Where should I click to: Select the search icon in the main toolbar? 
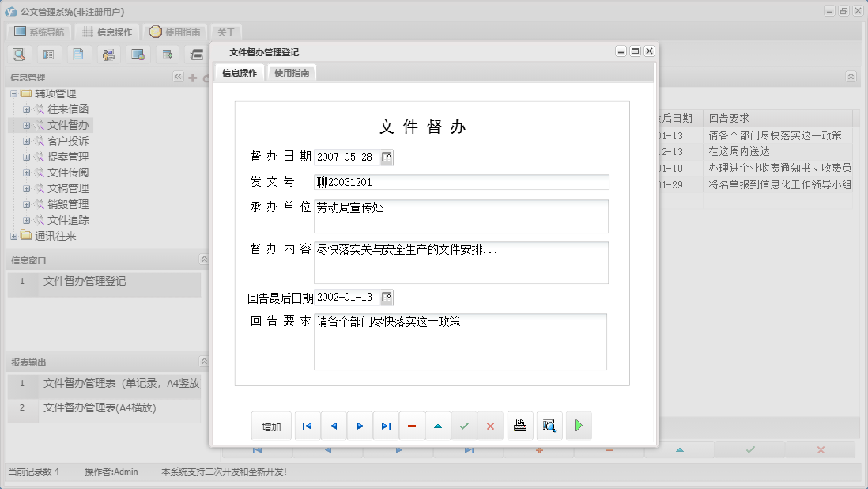tap(17, 54)
